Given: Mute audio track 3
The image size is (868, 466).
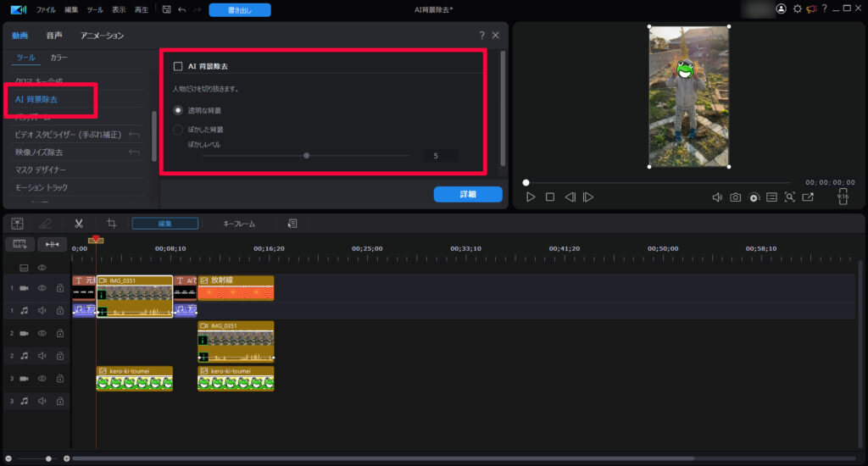Looking at the screenshot, I should pyautogui.click(x=42, y=402).
